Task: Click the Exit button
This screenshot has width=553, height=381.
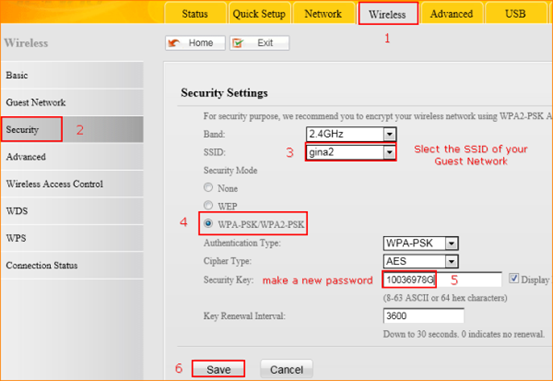Action: (x=259, y=43)
